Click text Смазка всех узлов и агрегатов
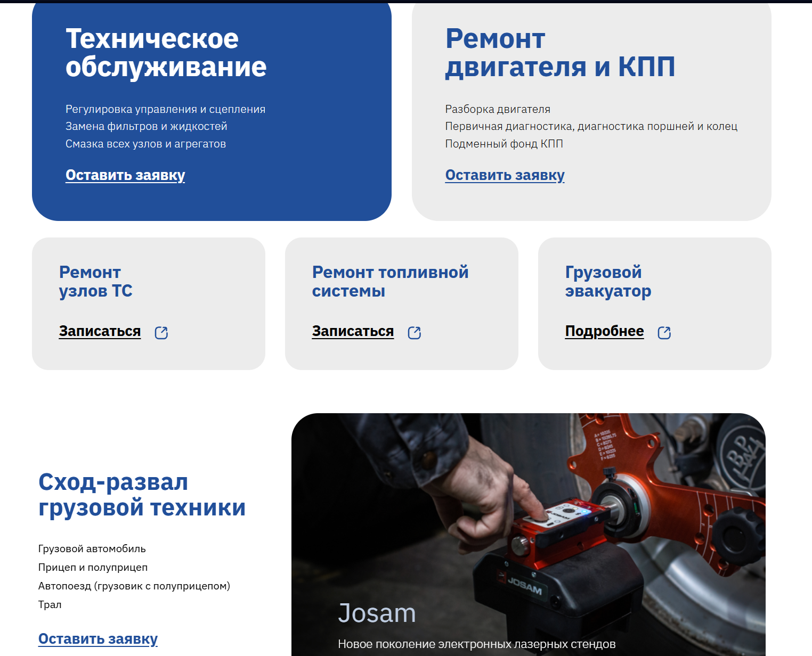The width and height of the screenshot is (812, 656). (145, 144)
